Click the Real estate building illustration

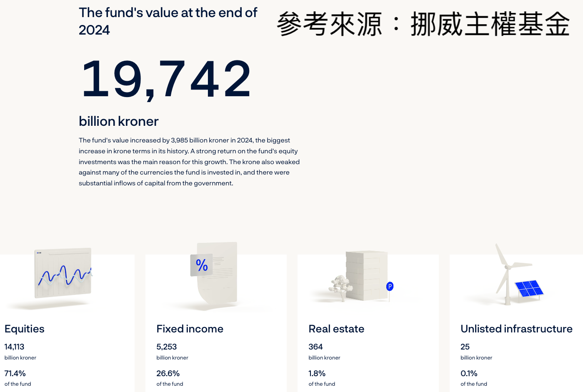point(366,275)
